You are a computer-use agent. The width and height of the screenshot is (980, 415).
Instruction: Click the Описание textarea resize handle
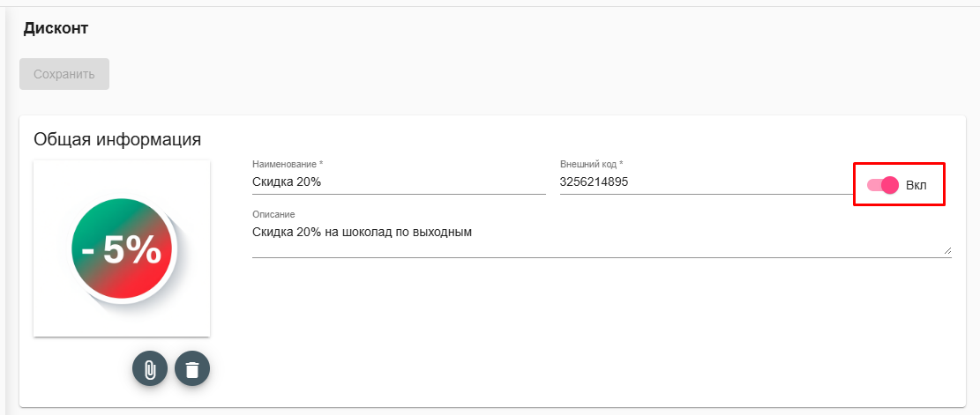[947, 251]
